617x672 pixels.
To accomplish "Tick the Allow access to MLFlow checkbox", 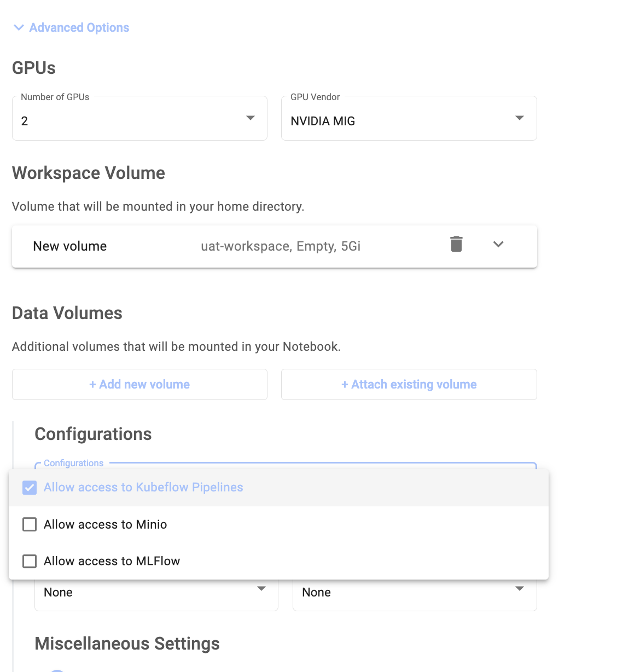I will click(x=30, y=561).
